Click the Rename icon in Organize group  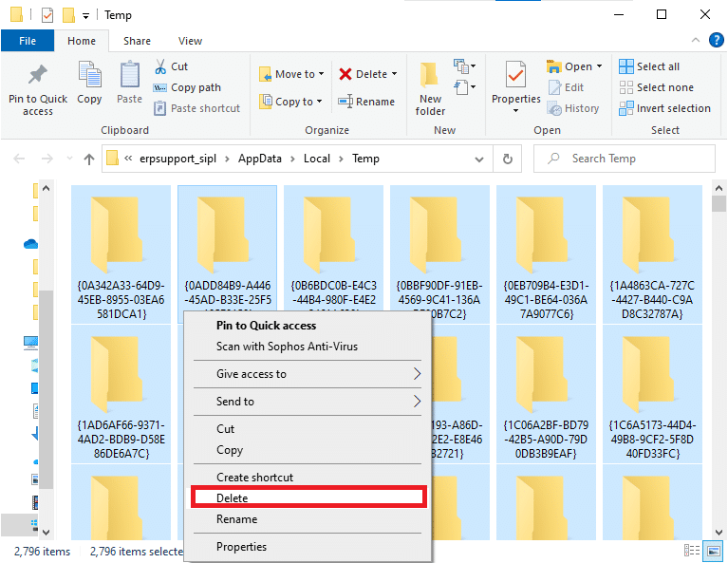coord(345,102)
